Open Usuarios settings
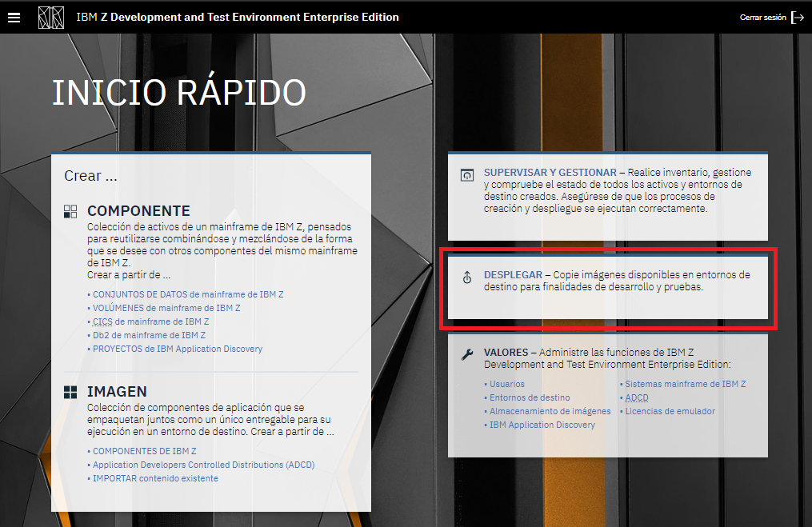812x527 pixels. pyautogui.click(x=507, y=384)
